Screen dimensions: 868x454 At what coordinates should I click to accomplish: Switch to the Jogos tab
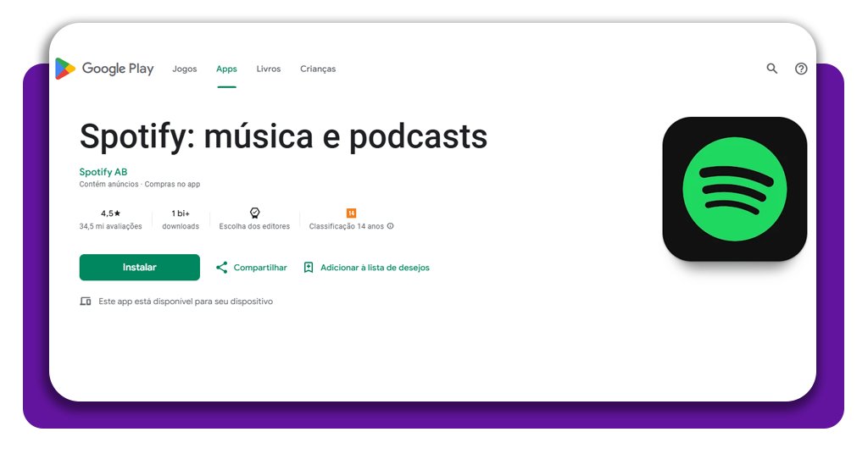pyautogui.click(x=184, y=69)
